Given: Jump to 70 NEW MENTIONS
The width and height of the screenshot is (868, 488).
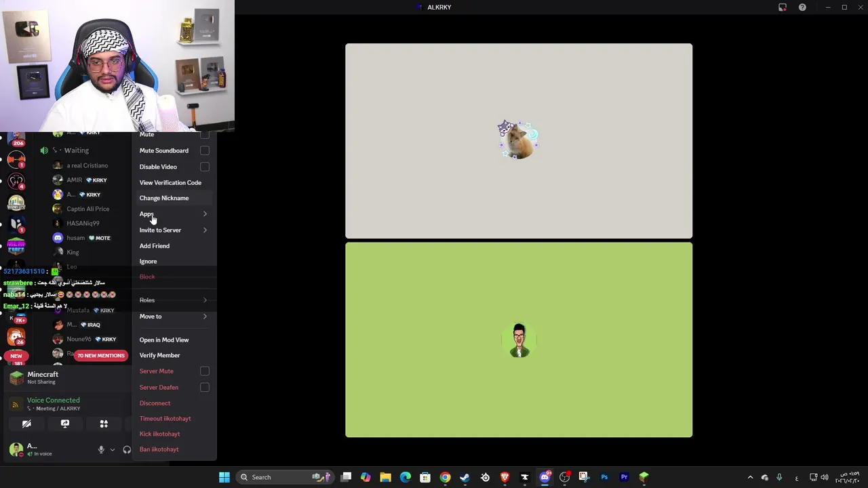Looking at the screenshot, I should tap(101, 355).
